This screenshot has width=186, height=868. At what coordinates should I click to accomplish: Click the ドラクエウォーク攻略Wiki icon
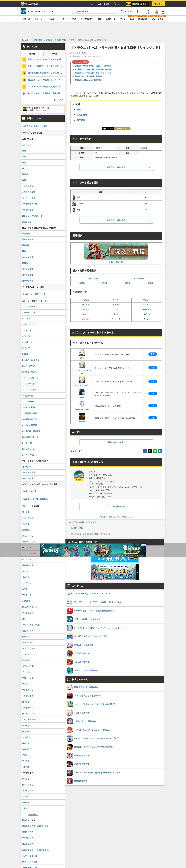[x=70, y=671]
